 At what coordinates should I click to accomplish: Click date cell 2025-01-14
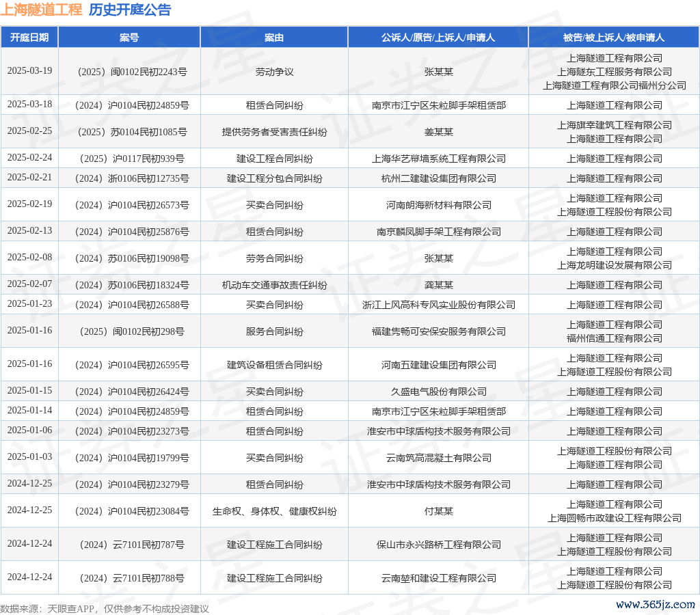(x=29, y=410)
